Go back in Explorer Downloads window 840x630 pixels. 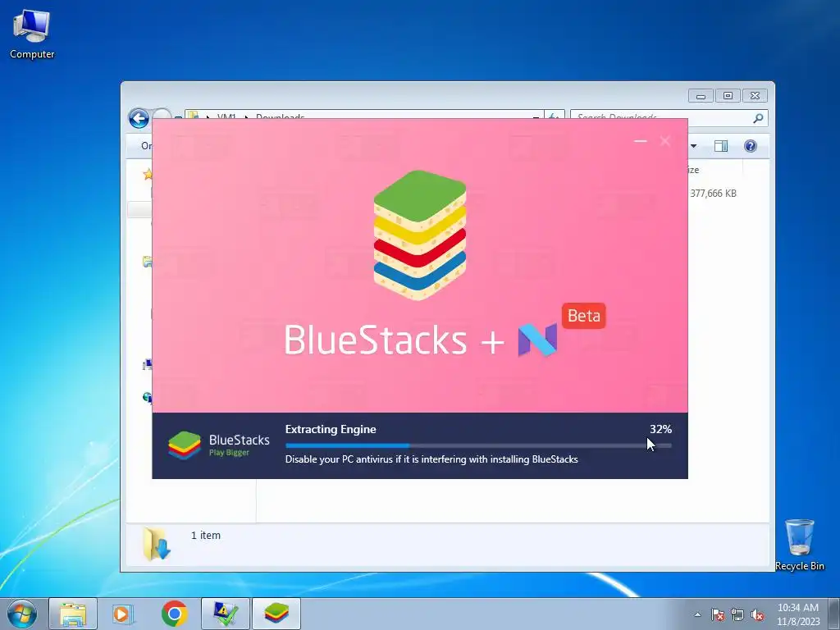tap(139, 118)
